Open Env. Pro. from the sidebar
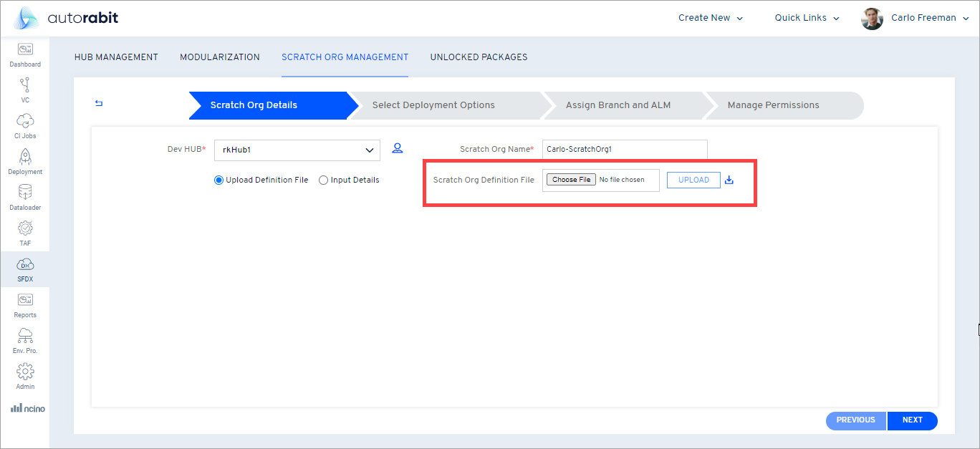The height and width of the screenshot is (449, 980). 25,339
